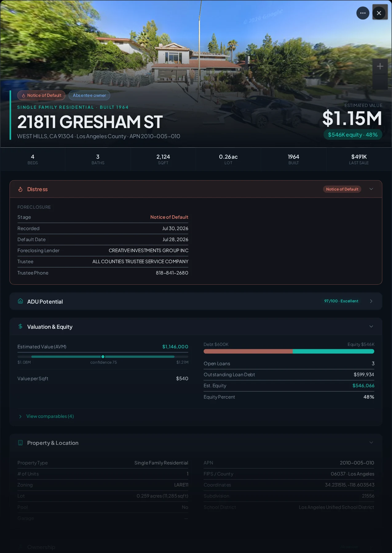Click the Zoning value LARE11
392x553 pixels.
tap(181, 485)
